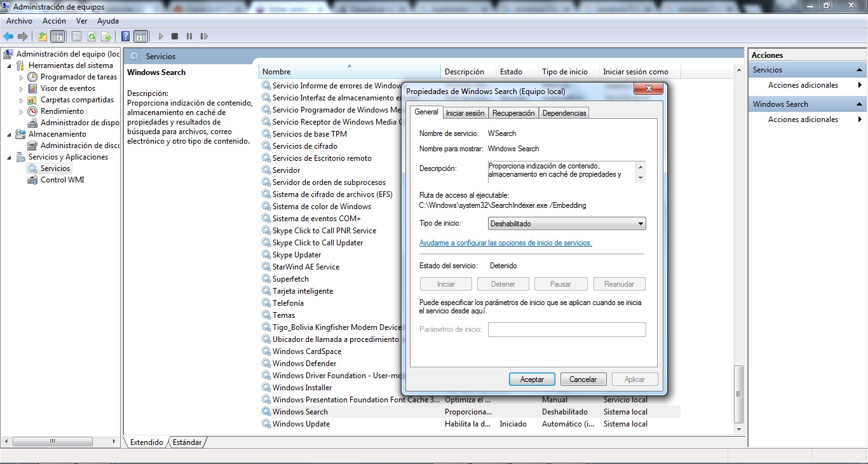The width and height of the screenshot is (868, 464).
Task: Collapse the Servicios section in Acciones pane
Action: [x=859, y=70]
